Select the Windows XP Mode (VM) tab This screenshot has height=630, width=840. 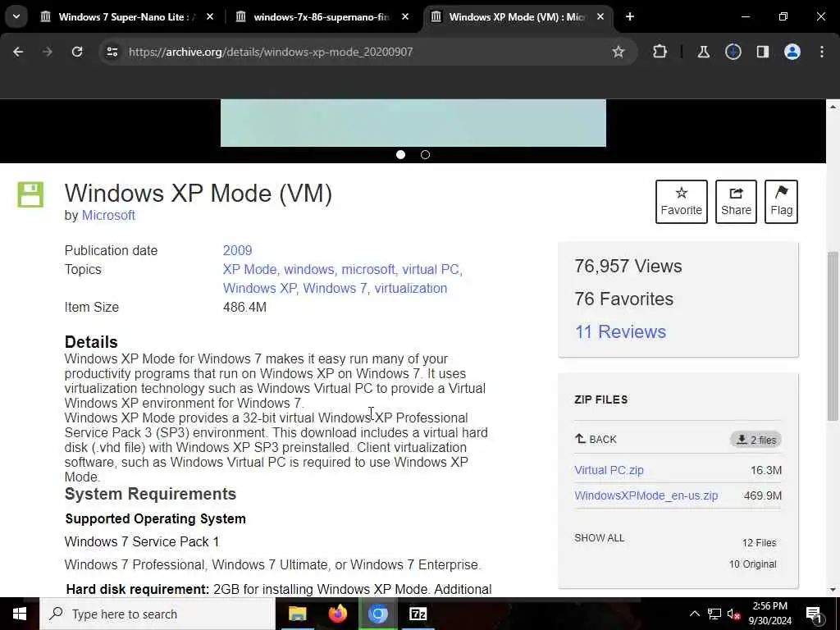click(518, 17)
